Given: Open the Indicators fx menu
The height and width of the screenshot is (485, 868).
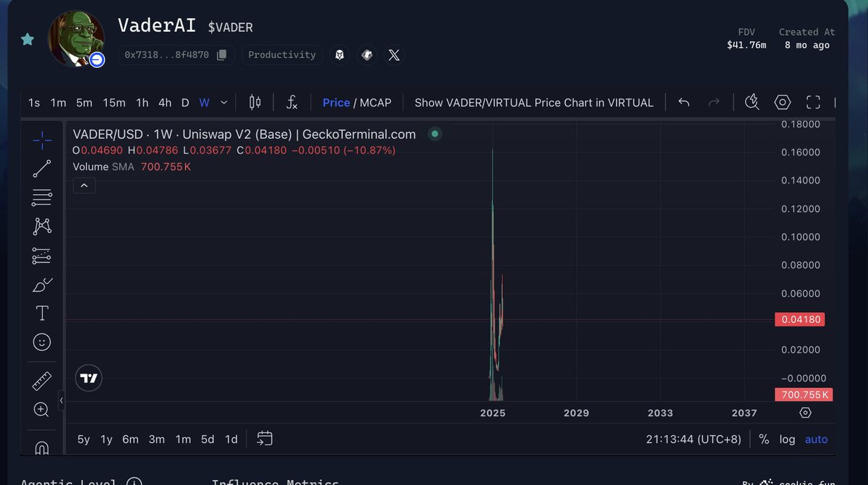Looking at the screenshot, I should [x=292, y=103].
